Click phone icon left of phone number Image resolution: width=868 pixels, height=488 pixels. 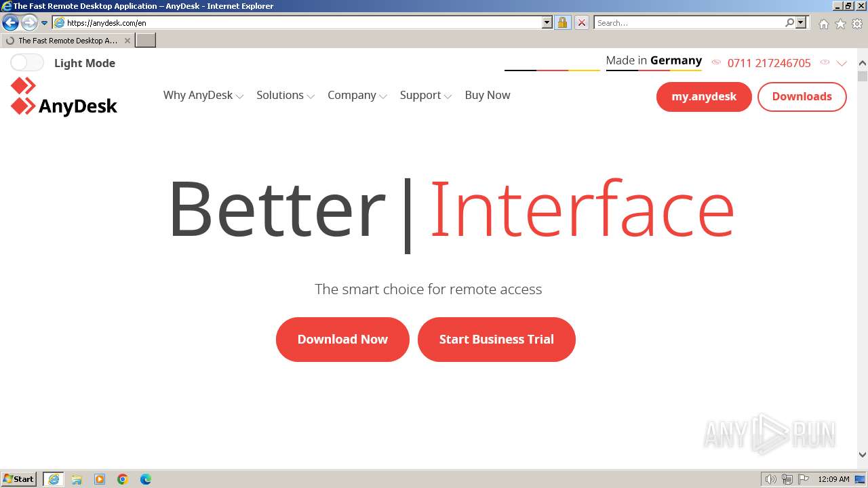tap(716, 62)
